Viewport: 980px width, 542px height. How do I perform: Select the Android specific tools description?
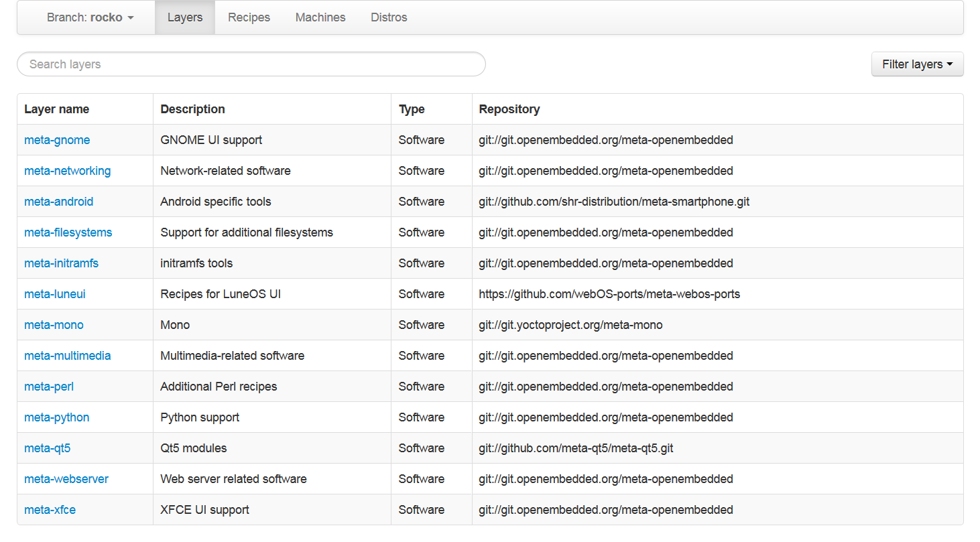click(216, 202)
